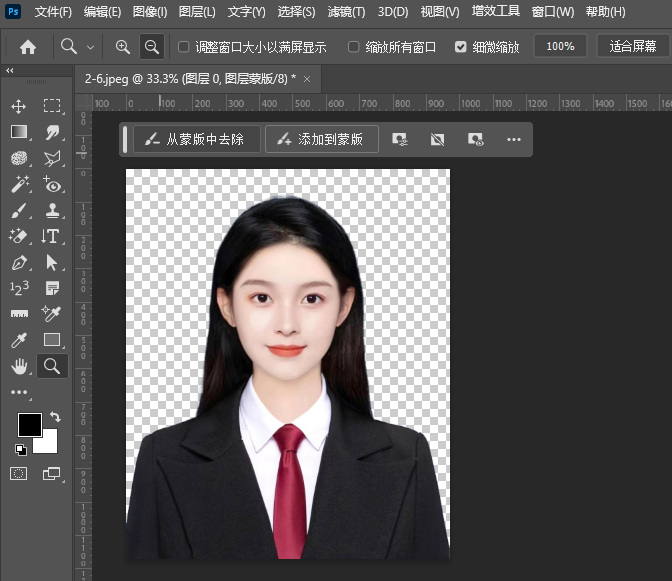Screen dimensions: 672x581
Task: Open the zoom tool preset dropdown arrow
Action: coord(91,47)
